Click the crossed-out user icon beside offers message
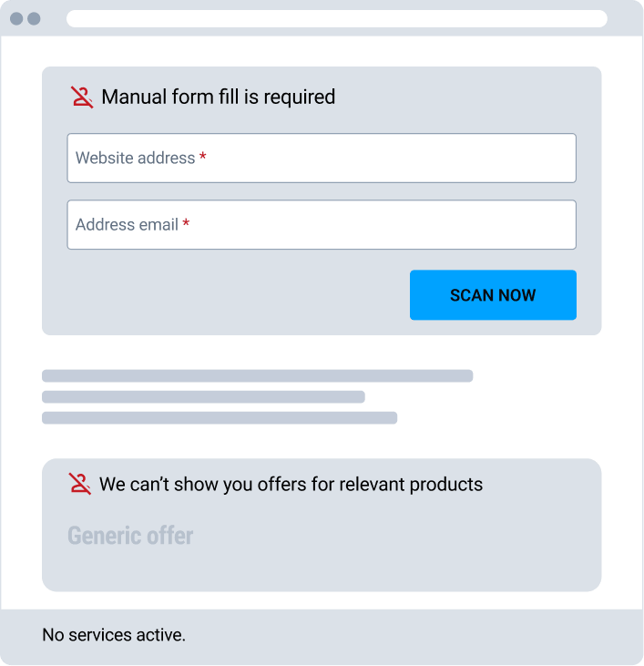Screen dimensions: 644x666 coord(80,484)
